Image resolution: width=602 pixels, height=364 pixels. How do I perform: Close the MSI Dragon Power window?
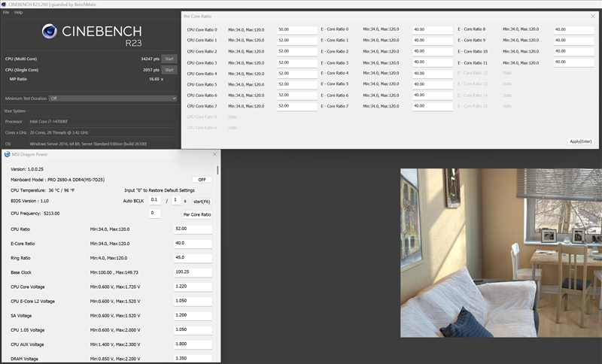click(x=214, y=154)
